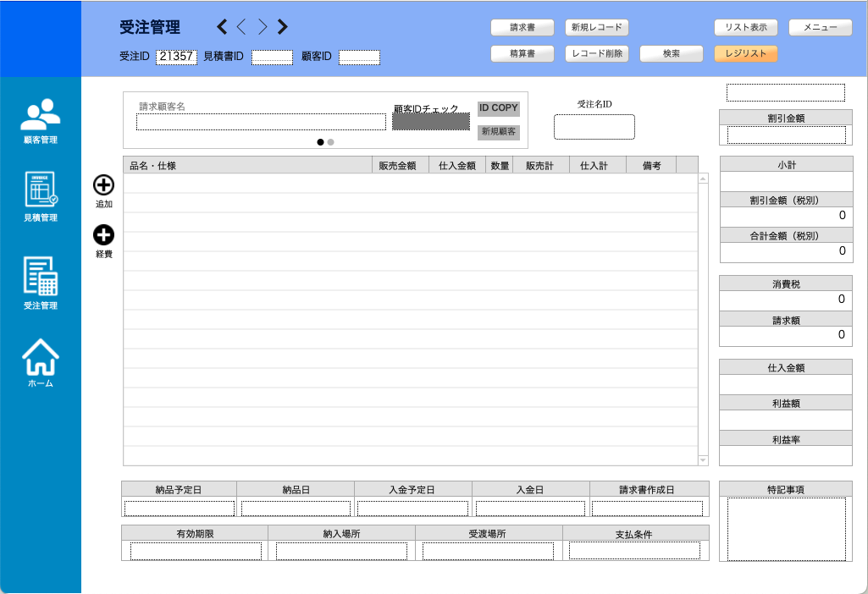Click the 請求顧客名 input field
868x594 pixels.
[x=261, y=122]
